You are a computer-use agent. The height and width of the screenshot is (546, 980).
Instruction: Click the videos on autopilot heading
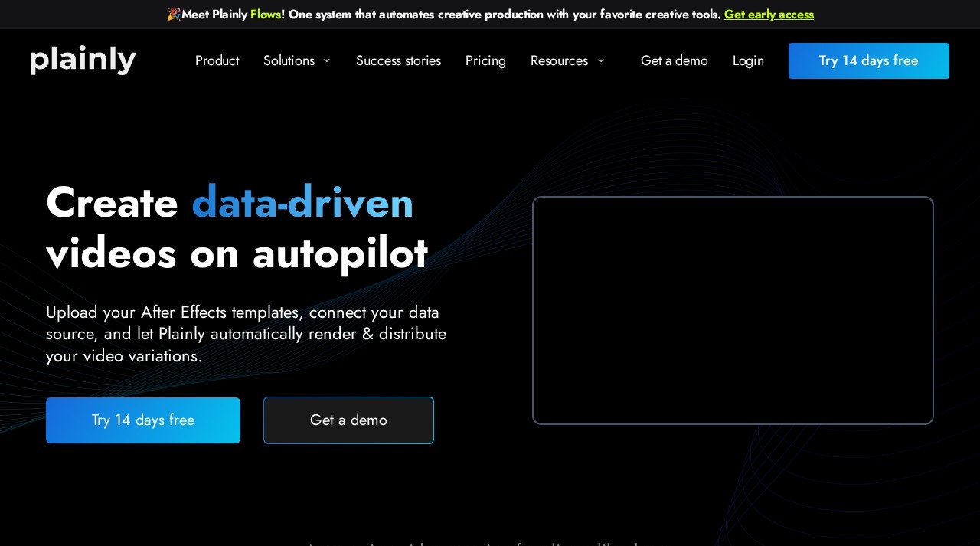[x=237, y=253]
